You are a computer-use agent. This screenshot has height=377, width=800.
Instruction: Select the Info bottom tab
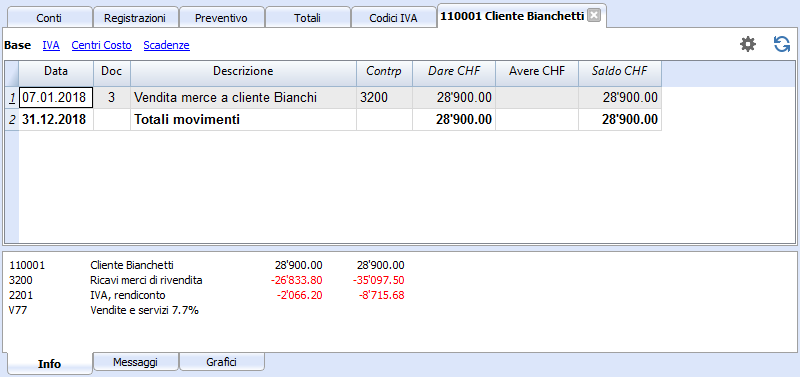49,364
